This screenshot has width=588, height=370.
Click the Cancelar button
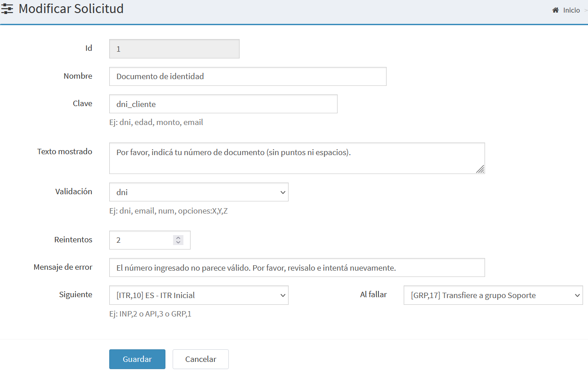coord(200,359)
